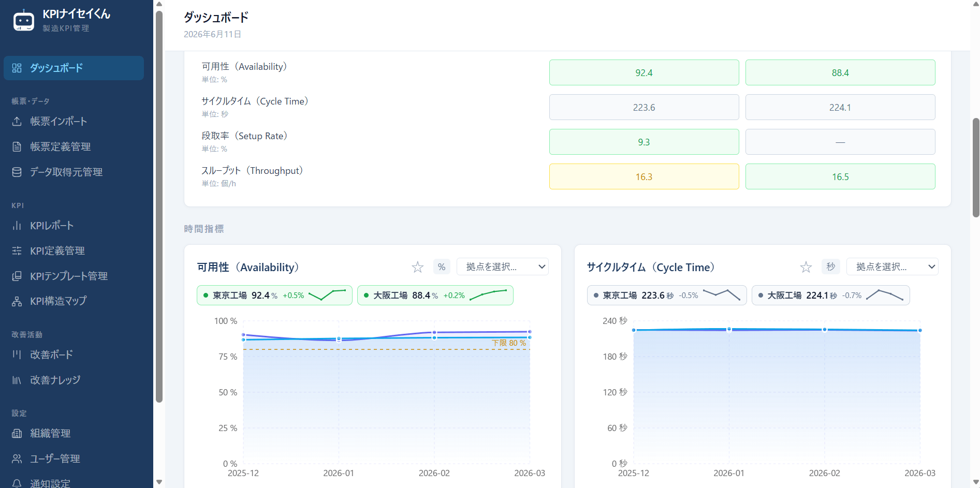
Task: Click the % unit button on Availability
Action: coord(442,267)
